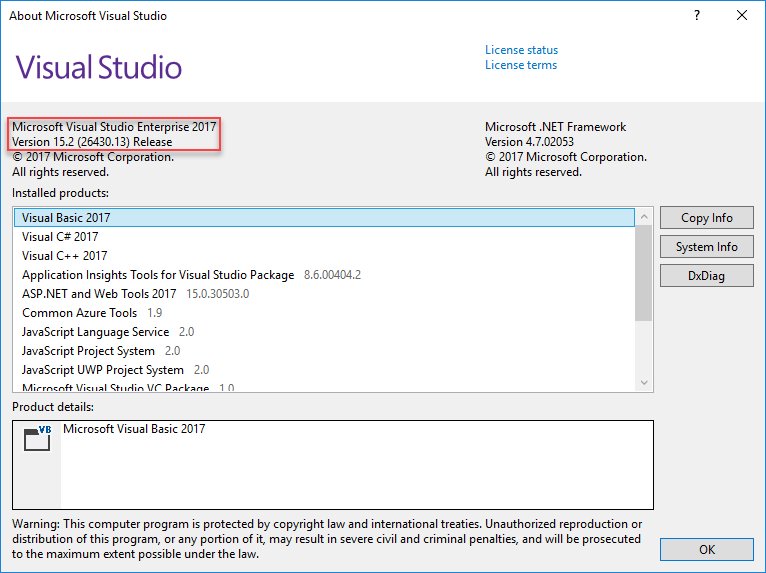
Task: Launch DxDiag diagnostics
Action: tap(706, 276)
